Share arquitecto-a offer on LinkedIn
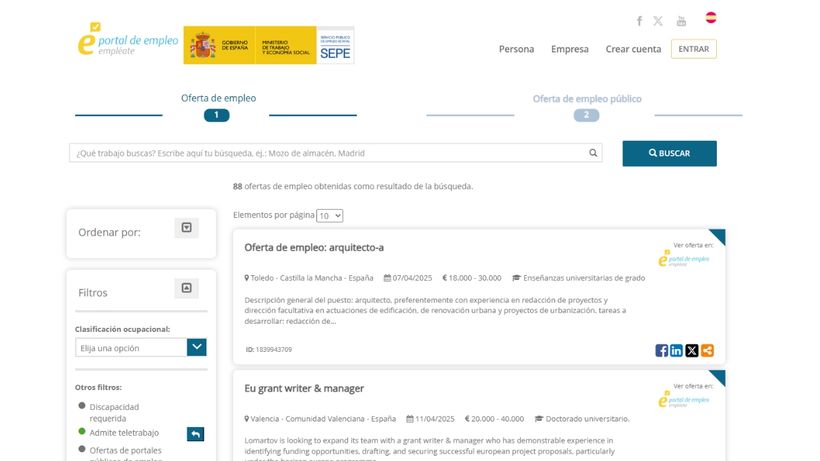The width and height of the screenshot is (820, 461). [676, 350]
